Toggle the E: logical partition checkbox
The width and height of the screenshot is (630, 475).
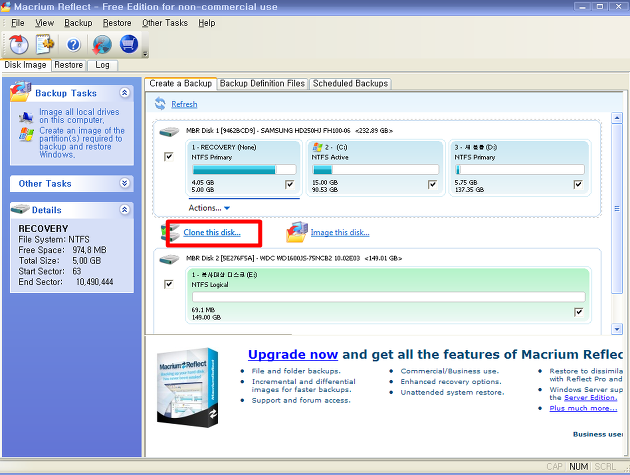point(579,312)
